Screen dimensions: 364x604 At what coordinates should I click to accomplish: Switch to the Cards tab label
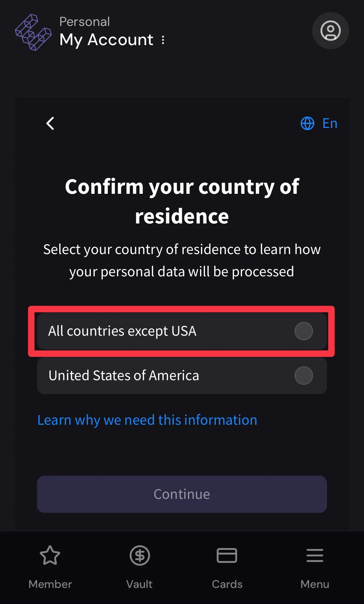tap(227, 584)
